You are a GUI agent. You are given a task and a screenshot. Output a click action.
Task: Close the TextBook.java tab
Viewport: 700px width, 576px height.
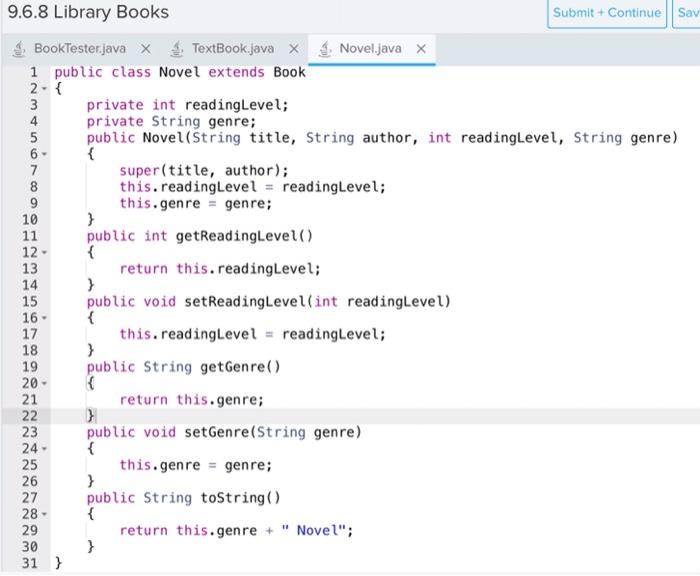[x=293, y=49]
